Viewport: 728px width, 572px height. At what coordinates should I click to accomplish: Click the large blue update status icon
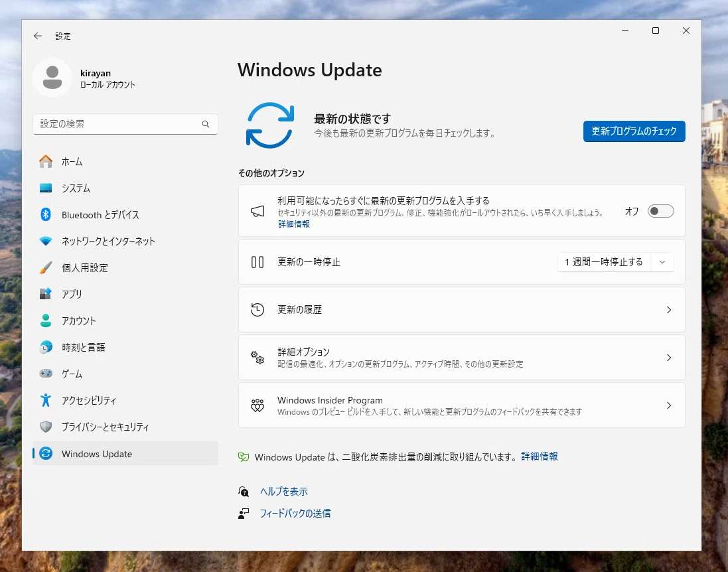tap(269, 125)
